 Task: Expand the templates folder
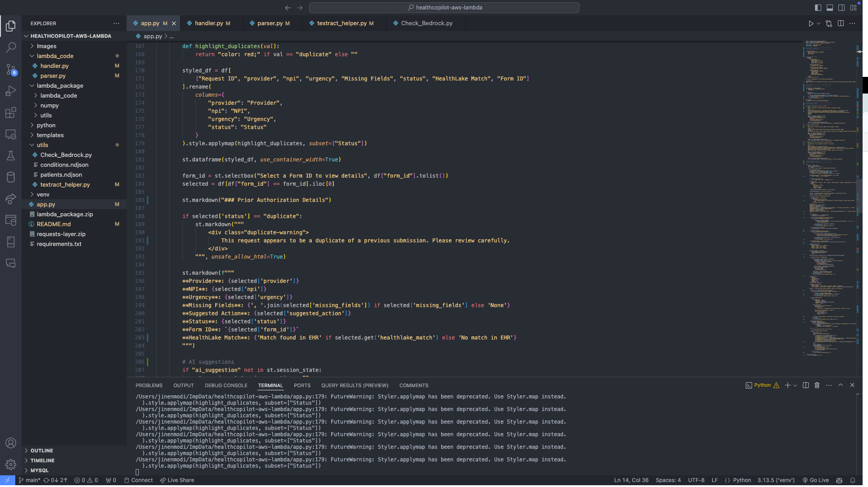[50, 135]
